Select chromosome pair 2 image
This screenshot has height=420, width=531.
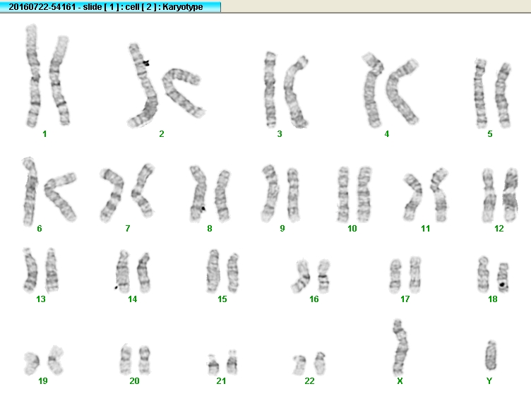(166, 85)
